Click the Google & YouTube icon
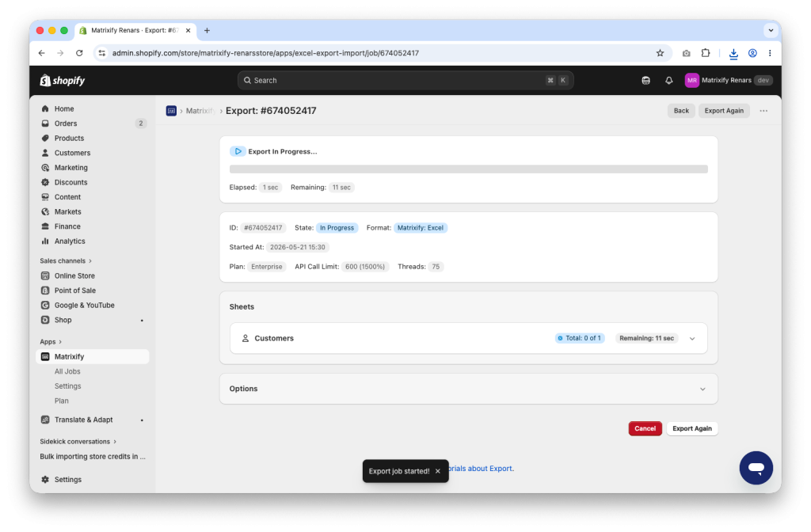The height and width of the screenshot is (532, 811). coord(45,306)
